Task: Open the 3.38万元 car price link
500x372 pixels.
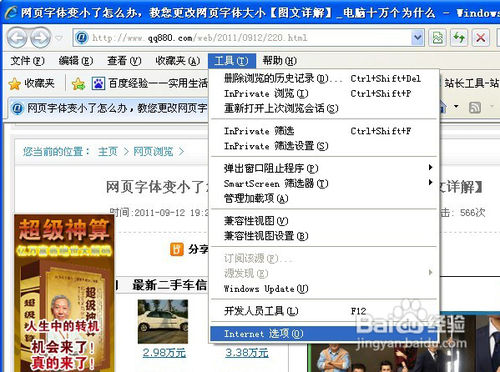Action: pyautogui.click(x=247, y=353)
